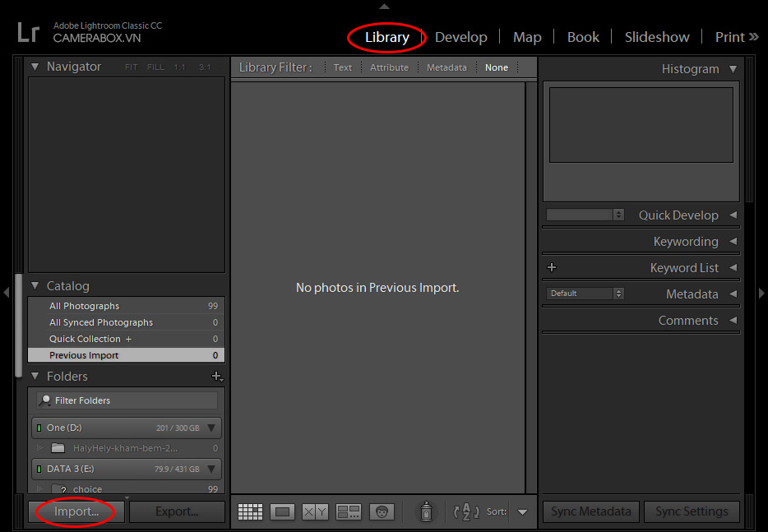Viewport: 768px width, 532px height.
Task: Open the Metadata preset dropdown set to Default
Action: tap(585, 294)
